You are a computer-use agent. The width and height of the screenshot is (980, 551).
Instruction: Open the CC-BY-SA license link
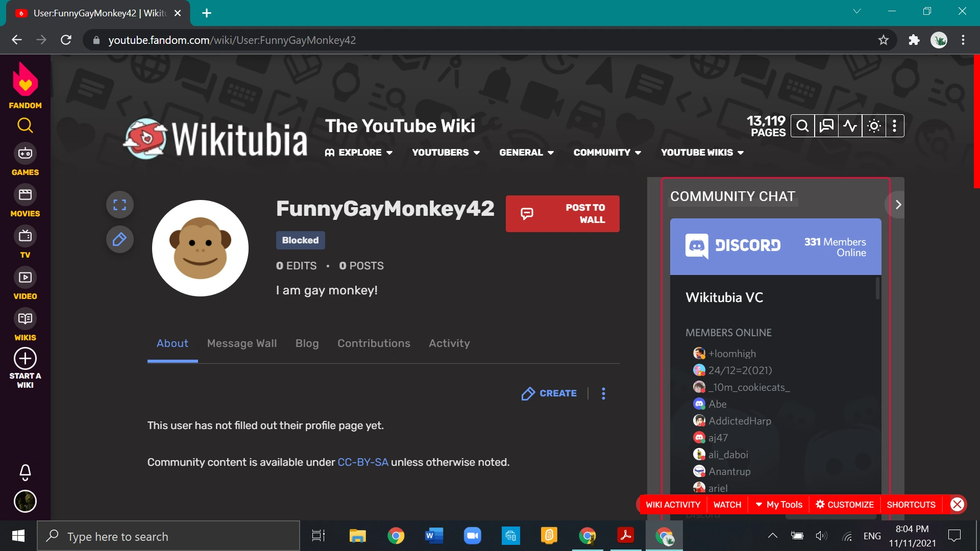coord(362,462)
